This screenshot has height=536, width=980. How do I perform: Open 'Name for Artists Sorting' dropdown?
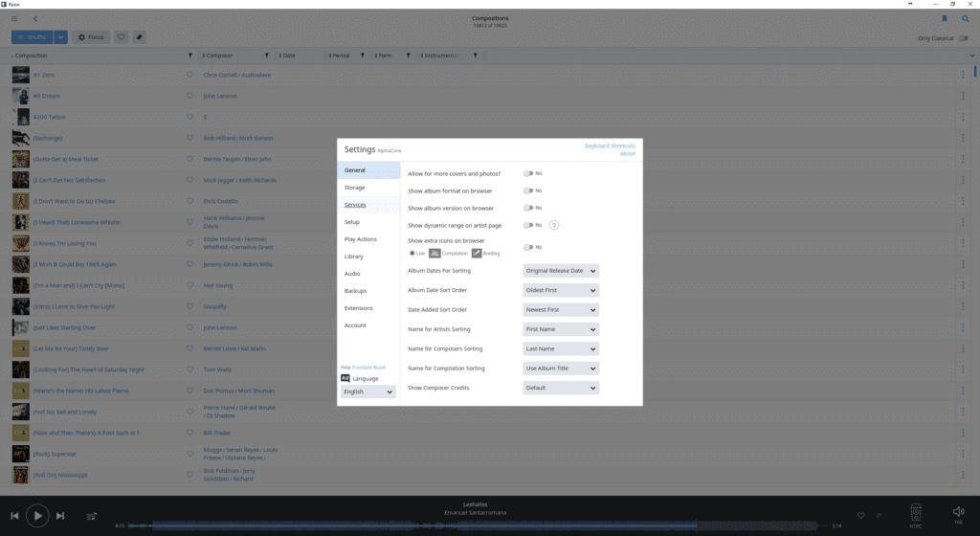[x=561, y=328]
